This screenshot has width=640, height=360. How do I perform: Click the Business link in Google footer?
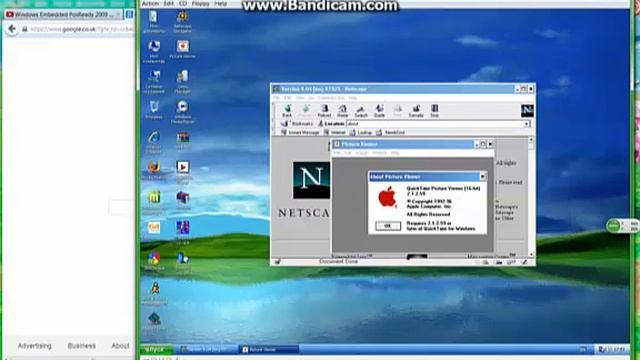pyautogui.click(x=82, y=346)
